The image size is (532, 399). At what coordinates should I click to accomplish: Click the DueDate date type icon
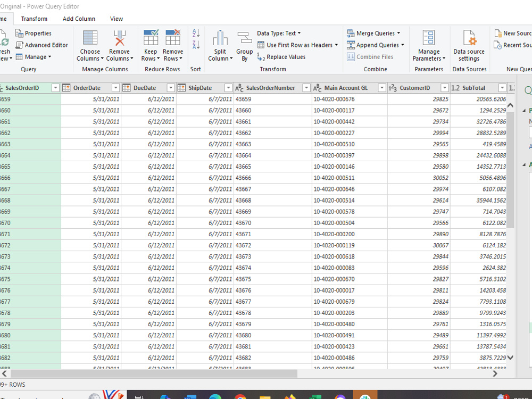click(x=127, y=88)
